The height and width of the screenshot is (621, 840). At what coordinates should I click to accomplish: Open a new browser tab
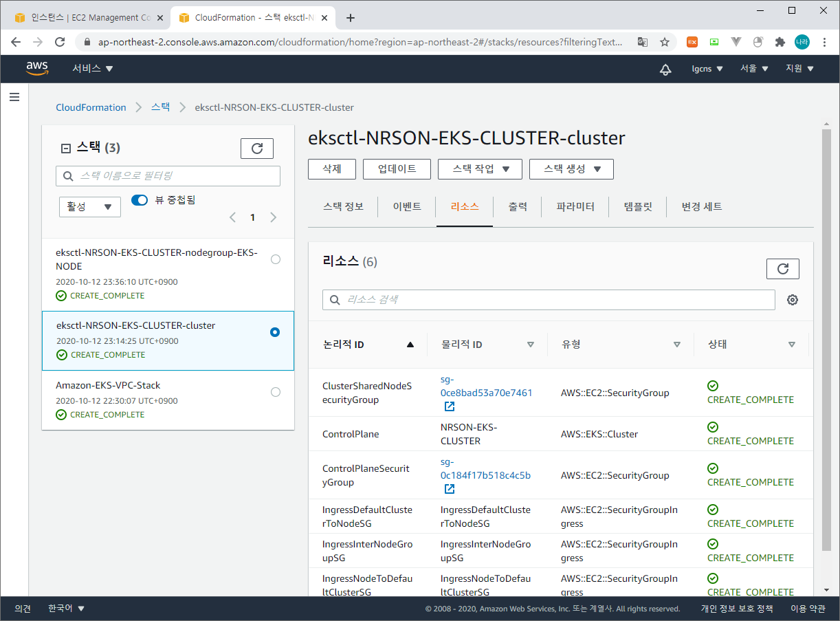pyautogui.click(x=351, y=18)
